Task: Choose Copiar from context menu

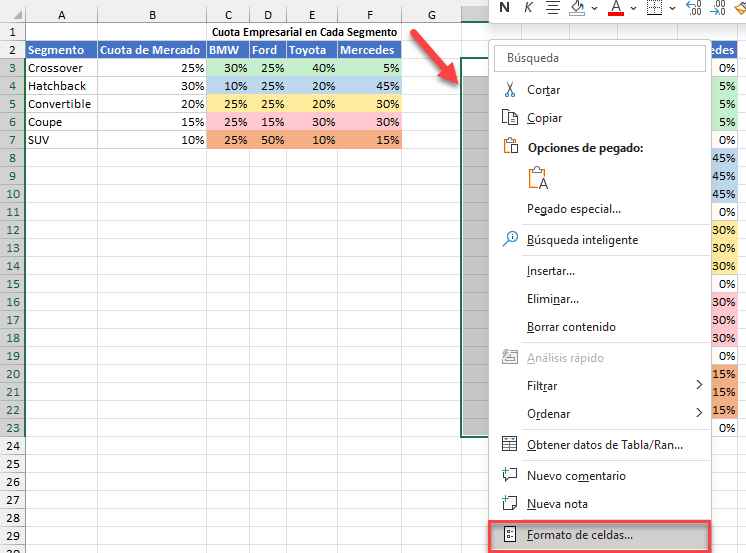Action: (599, 118)
